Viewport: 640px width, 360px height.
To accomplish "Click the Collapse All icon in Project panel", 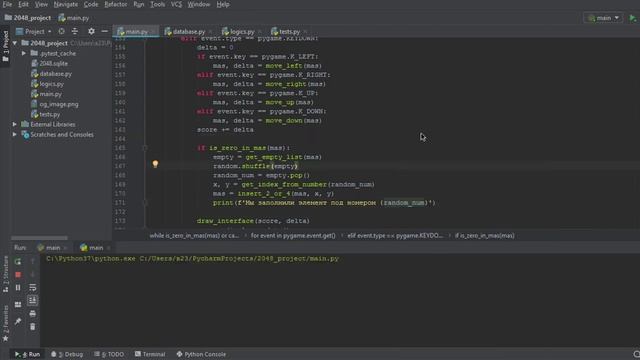I will 75,31.
